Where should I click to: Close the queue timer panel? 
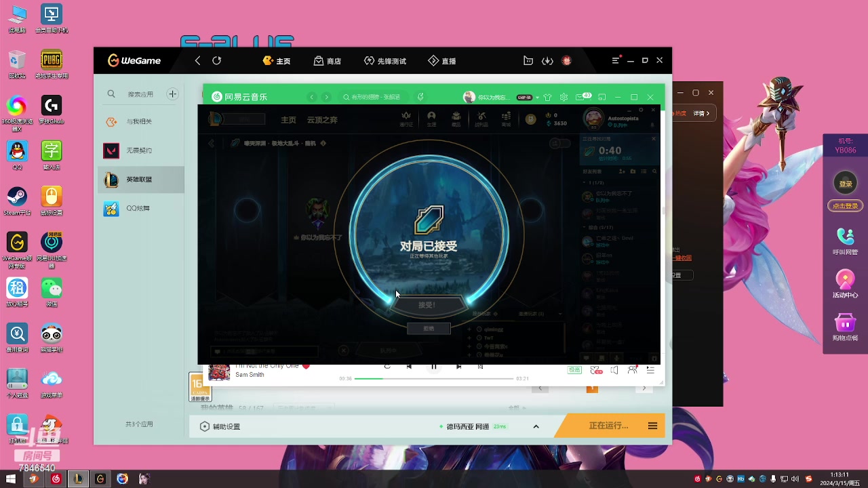click(654, 138)
